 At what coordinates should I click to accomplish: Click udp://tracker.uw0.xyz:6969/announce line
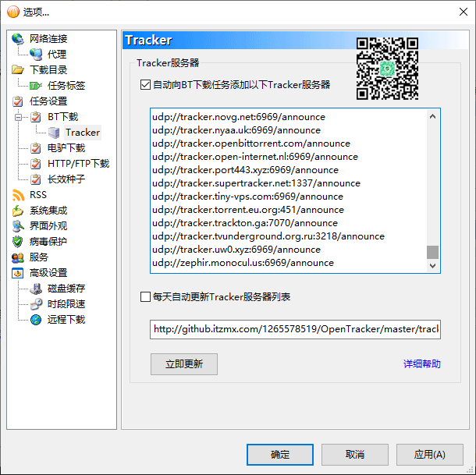click(236, 250)
